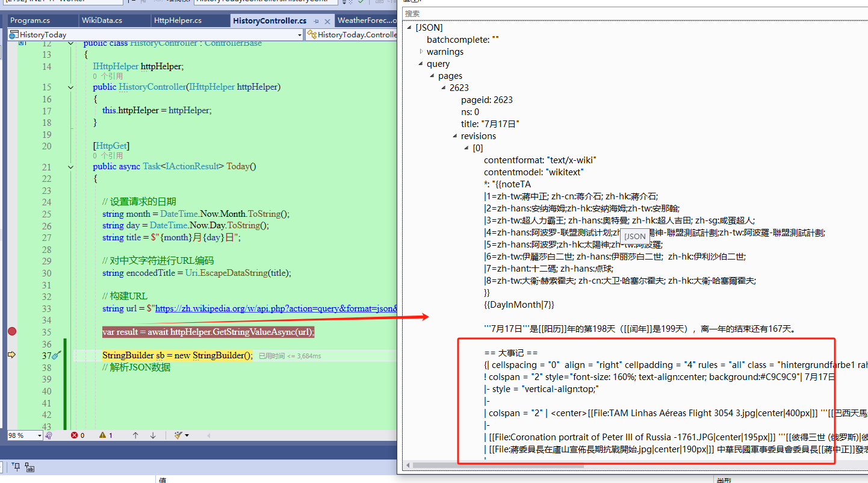This screenshot has height=483, width=868.
Task: Select the pageid: 2623 row
Action: coord(487,100)
